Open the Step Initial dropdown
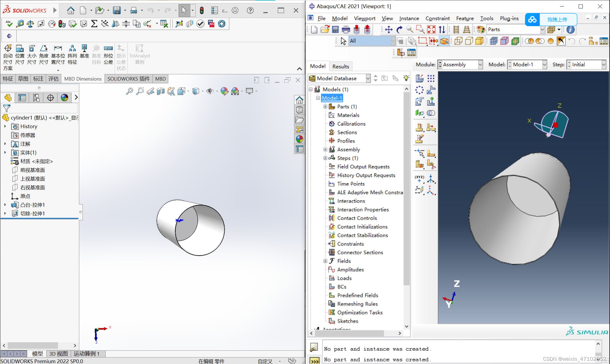Image resolution: width=610 pixels, height=364 pixels. coord(604,65)
